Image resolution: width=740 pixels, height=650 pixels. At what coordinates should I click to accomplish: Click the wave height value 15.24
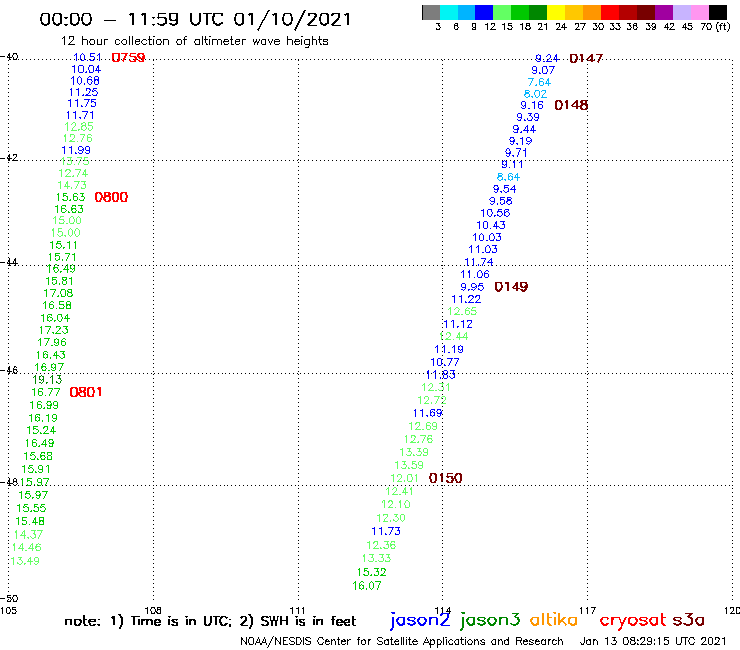pos(41,431)
